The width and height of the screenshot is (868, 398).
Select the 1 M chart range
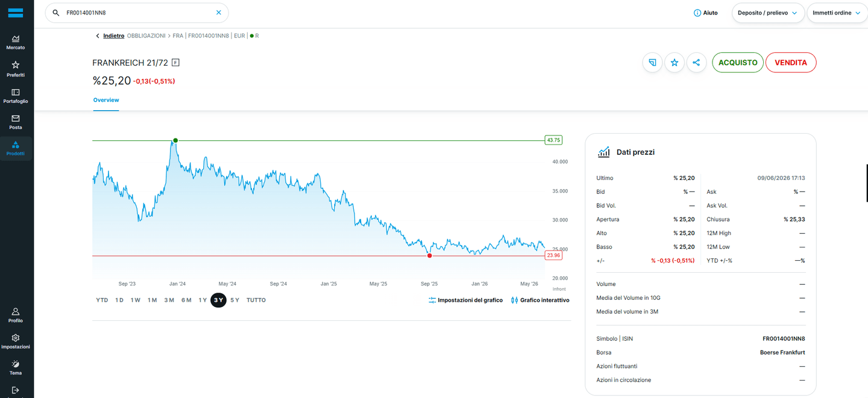click(x=152, y=300)
